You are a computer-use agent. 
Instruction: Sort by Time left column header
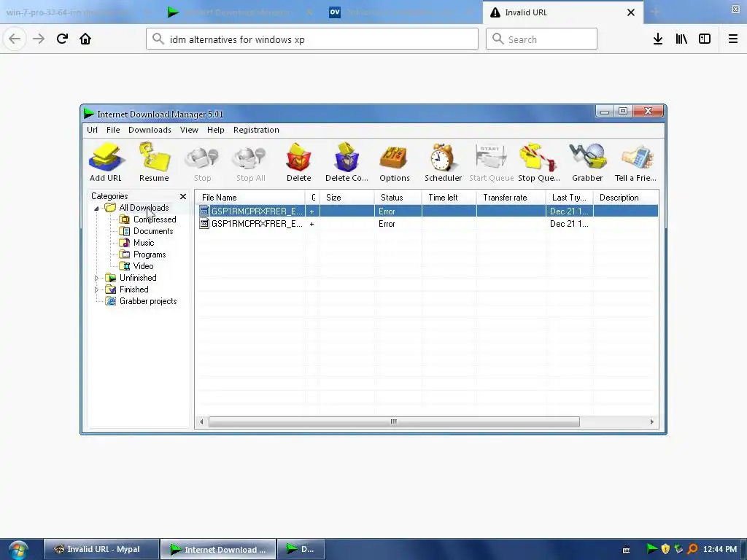pos(449,197)
